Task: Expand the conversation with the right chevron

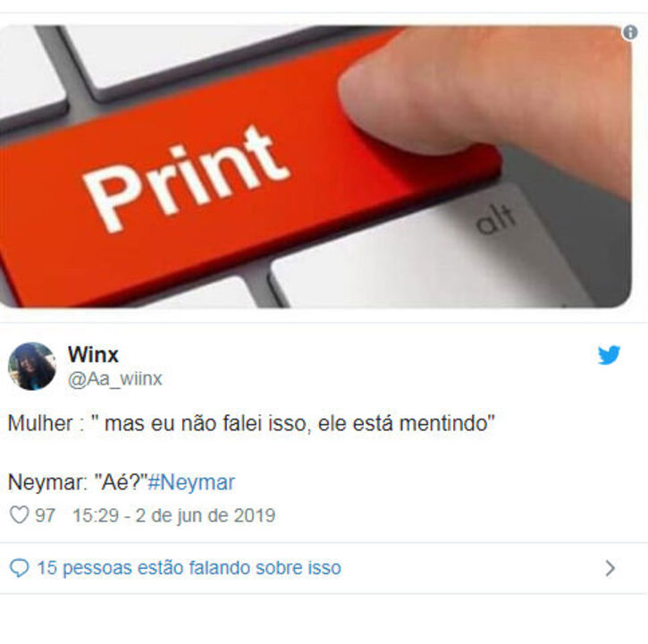Action: 610,568
